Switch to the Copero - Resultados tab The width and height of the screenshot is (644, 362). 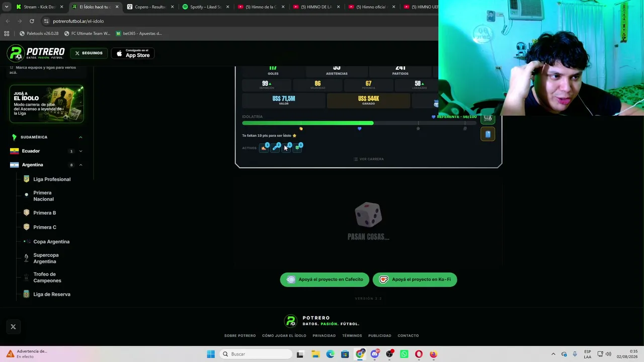[x=150, y=7]
